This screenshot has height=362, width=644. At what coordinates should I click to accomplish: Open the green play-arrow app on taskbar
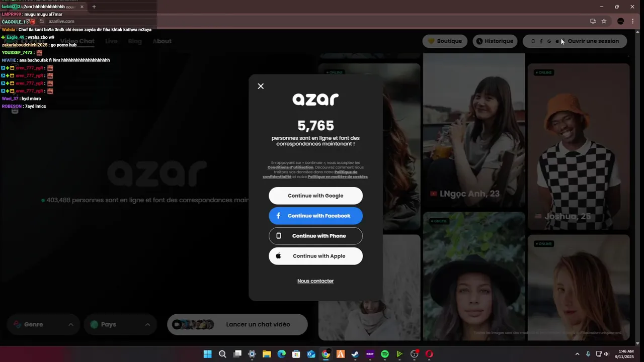point(399,354)
